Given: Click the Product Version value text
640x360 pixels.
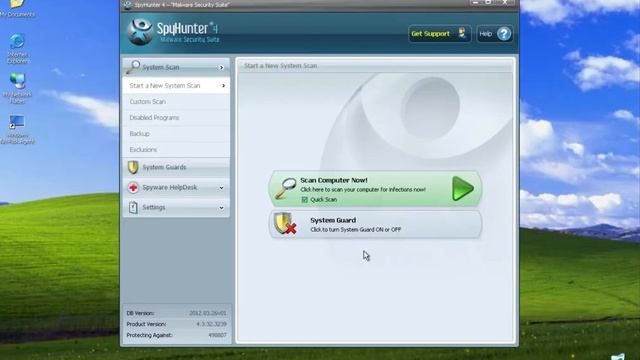Looking at the screenshot, I should click(211, 324).
